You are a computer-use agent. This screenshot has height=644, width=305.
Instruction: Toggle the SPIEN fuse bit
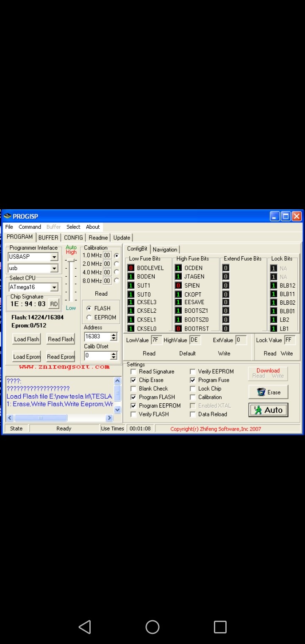coord(178,286)
